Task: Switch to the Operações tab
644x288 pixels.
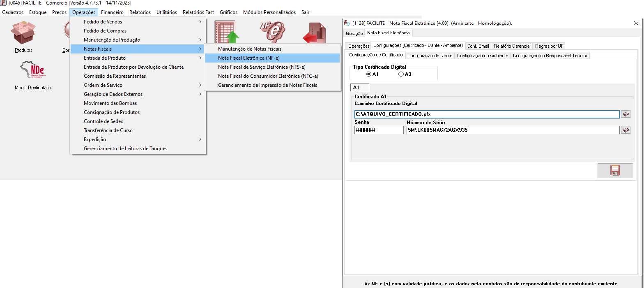Action: 359,46
